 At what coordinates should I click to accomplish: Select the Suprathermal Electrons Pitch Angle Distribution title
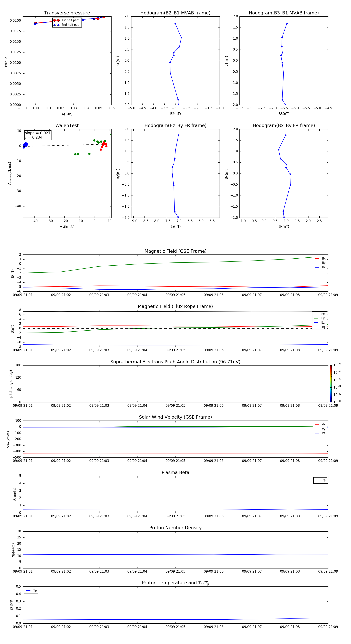tap(175, 362)
